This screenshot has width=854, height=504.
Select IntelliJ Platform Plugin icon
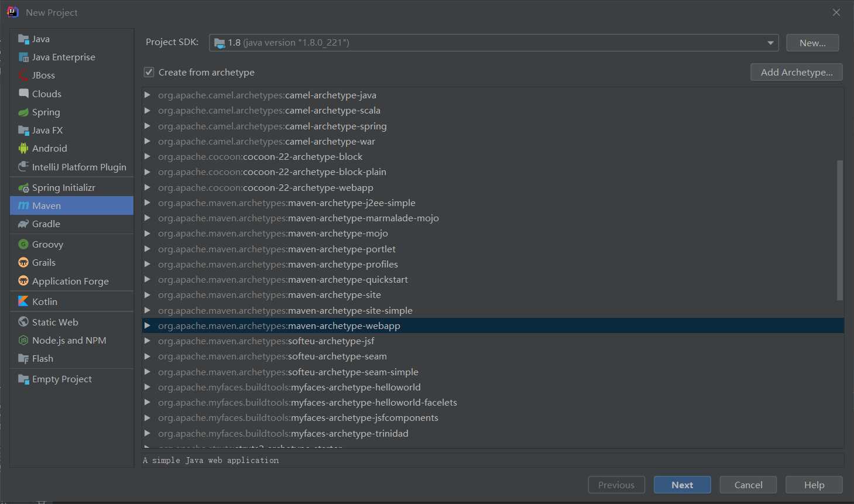point(23,167)
